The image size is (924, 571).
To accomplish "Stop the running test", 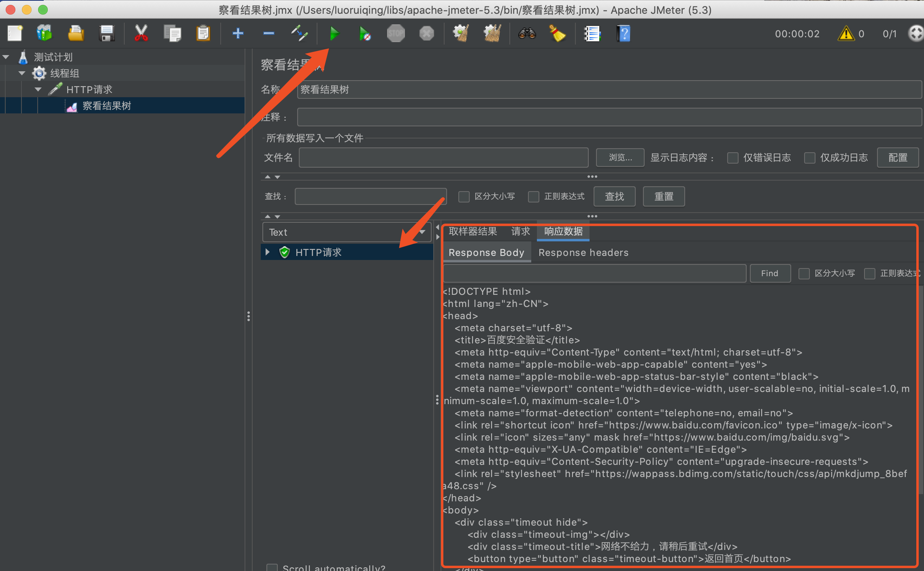I will click(396, 33).
